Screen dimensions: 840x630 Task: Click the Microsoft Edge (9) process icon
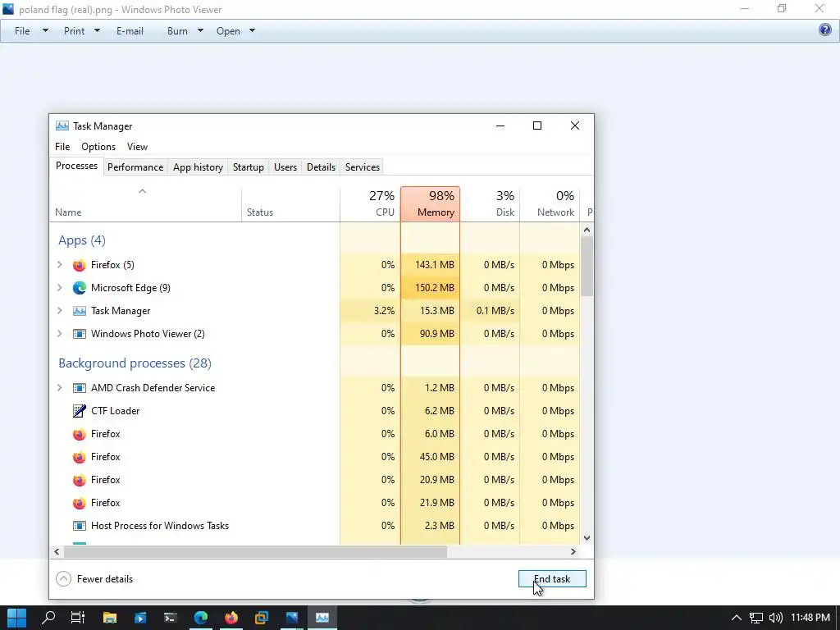(x=80, y=288)
